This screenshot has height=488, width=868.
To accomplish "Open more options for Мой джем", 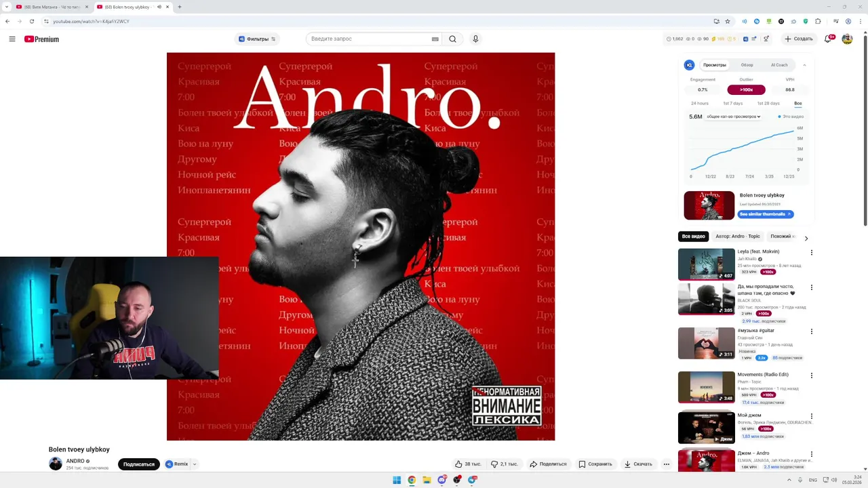I will point(811,416).
